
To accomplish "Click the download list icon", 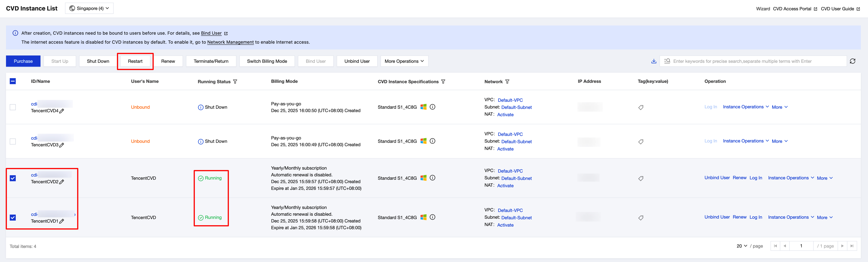I will pyautogui.click(x=654, y=61).
